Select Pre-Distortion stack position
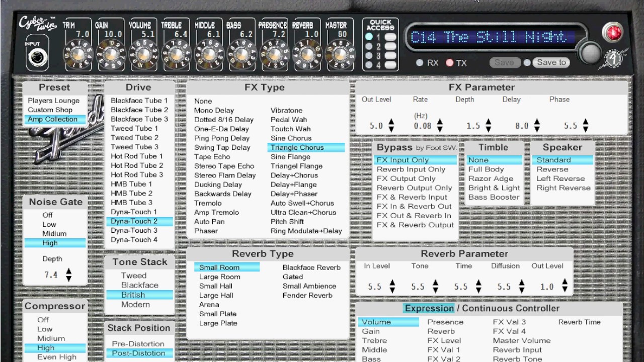Image resolution: width=644 pixels, height=362 pixels. [138, 344]
